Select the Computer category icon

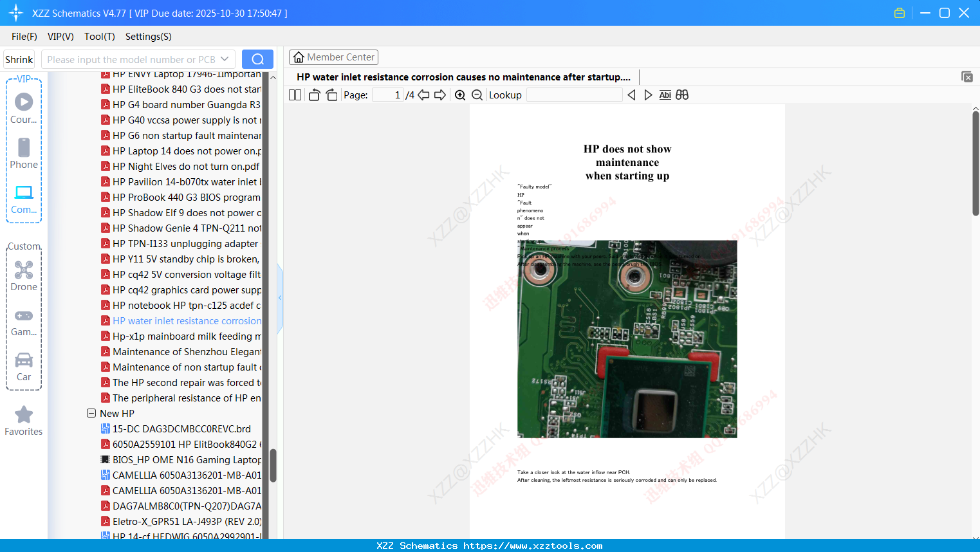click(x=24, y=199)
